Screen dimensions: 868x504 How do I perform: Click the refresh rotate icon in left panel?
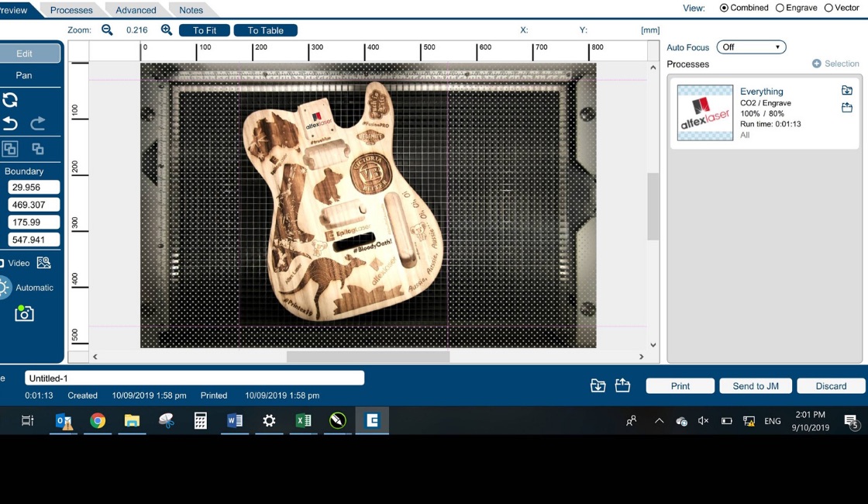(10, 100)
